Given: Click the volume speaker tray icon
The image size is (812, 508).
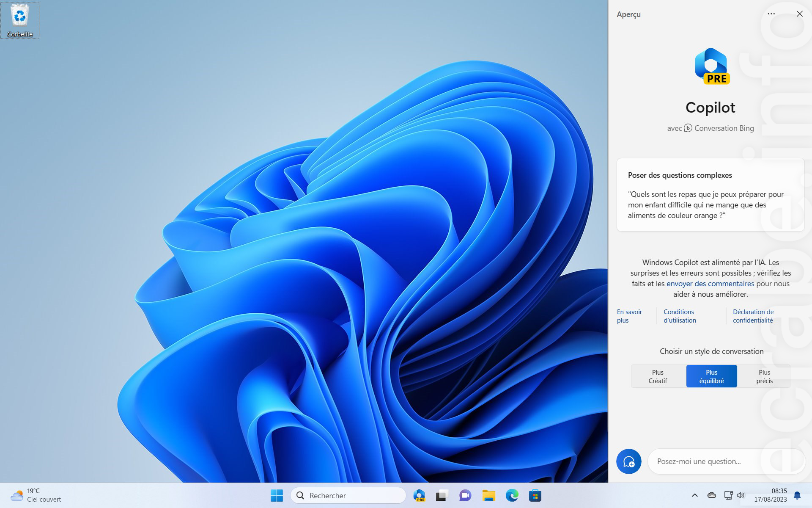Looking at the screenshot, I should pyautogui.click(x=741, y=495).
